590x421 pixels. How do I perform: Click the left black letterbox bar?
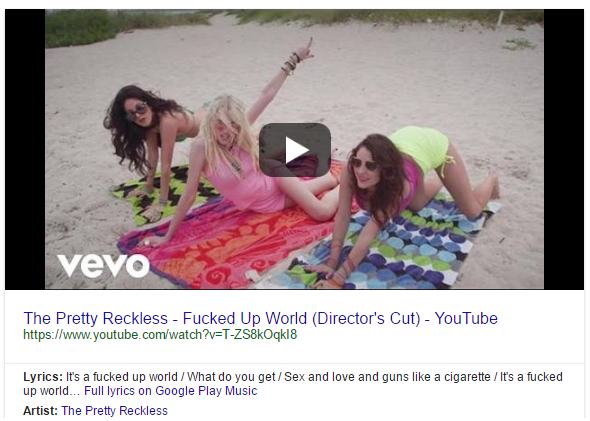click(25, 149)
